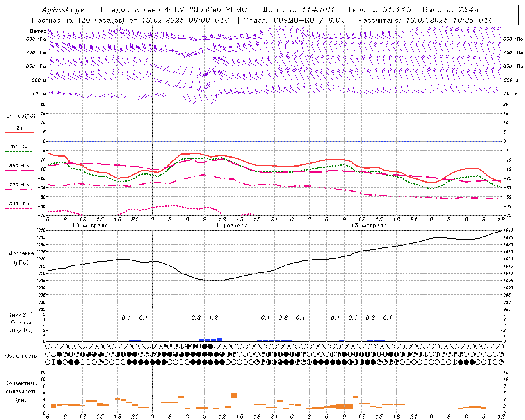Image resolution: width=525 pixels, height=420 pixels.
Task: Click the latitude value Широта: 51.115
Action: 379,10
